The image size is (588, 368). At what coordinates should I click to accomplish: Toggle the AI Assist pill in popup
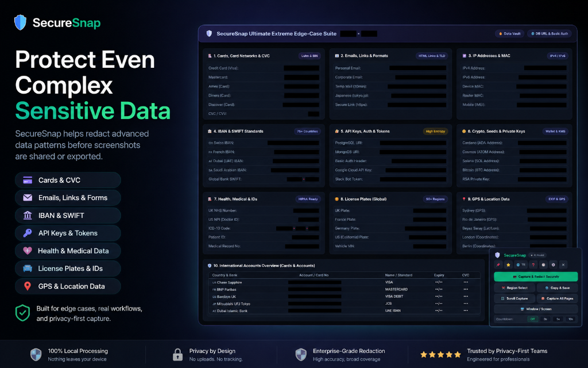pyautogui.click(x=537, y=255)
